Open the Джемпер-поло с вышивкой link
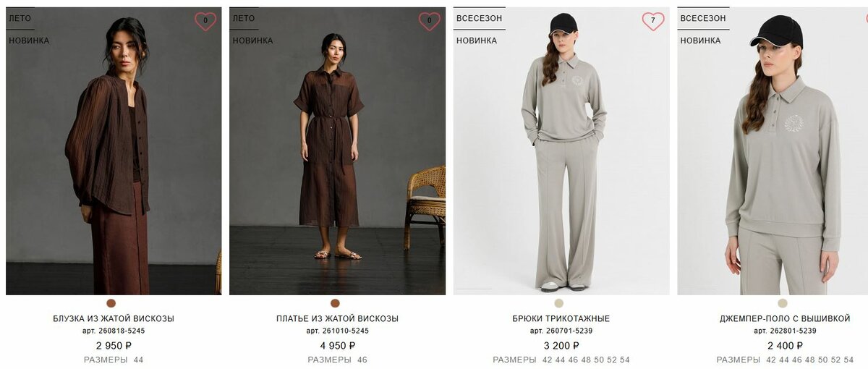Image resolution: width=868 pixels, height=369 pixels. pyautogui.click(x=785, y=318)
